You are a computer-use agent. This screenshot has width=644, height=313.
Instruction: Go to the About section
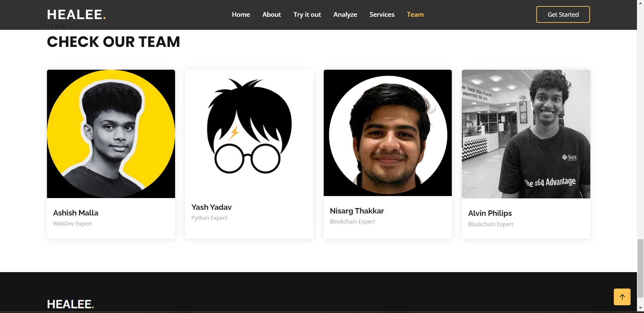pyautogui.click(x=272, y=14)
